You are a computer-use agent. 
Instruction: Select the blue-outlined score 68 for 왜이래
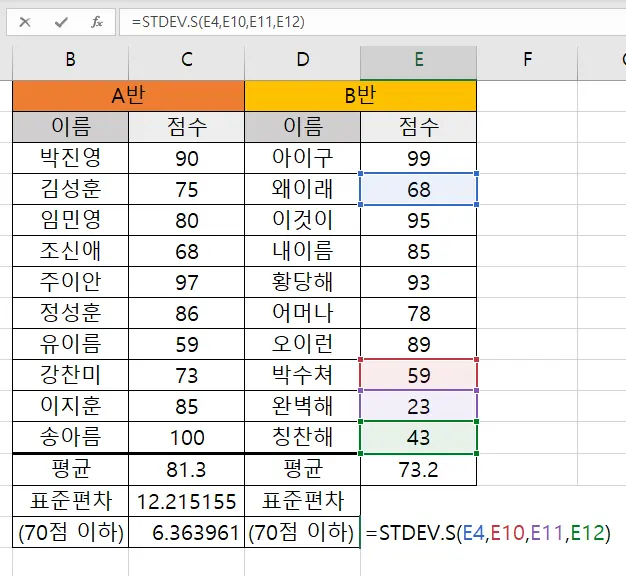(x=418, y=189)
